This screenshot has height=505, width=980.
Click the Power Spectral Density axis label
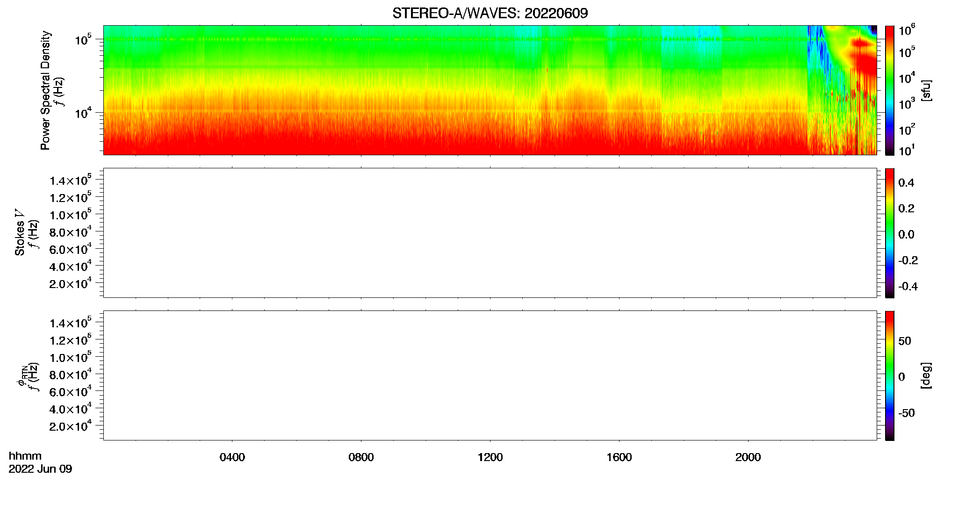pyautogui.click(x=45, y=90)
